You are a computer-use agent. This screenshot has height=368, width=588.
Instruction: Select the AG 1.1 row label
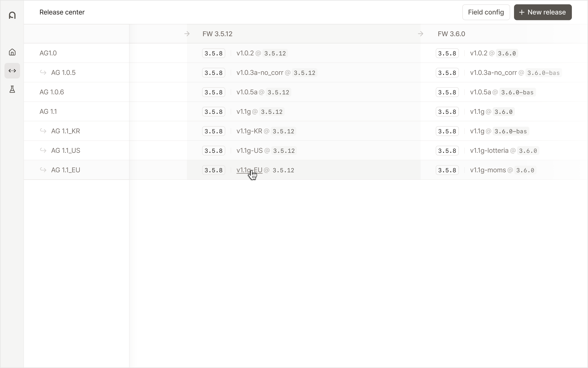pos(48,112)
